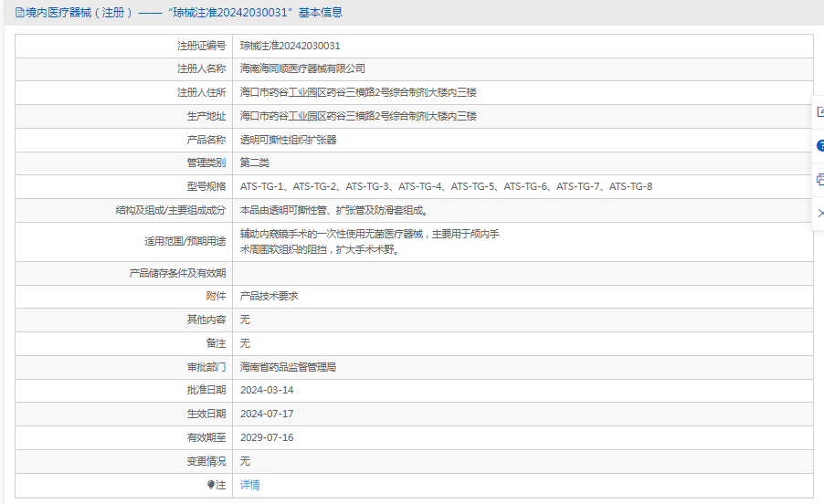This screenshot has height=504, width=824.
Task: Click the 有效期至 label
Action: 206,437
